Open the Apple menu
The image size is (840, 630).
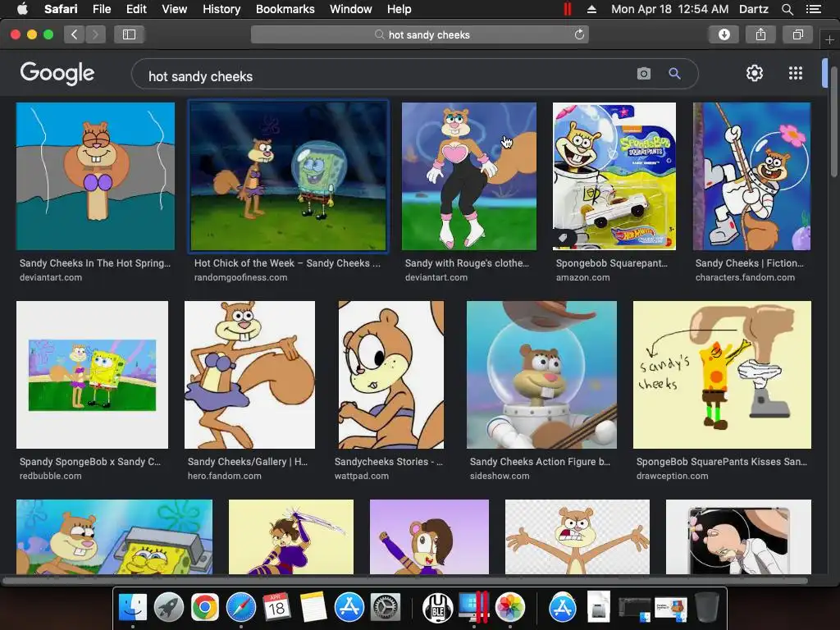22,9
